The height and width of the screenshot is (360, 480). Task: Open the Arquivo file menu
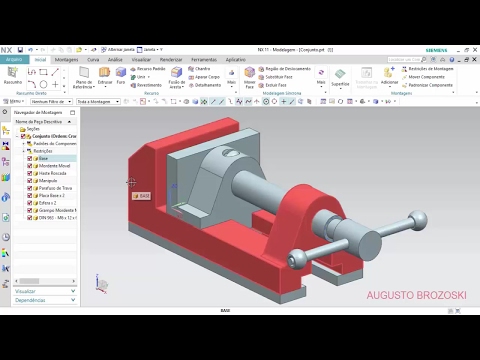pos(14,59)
